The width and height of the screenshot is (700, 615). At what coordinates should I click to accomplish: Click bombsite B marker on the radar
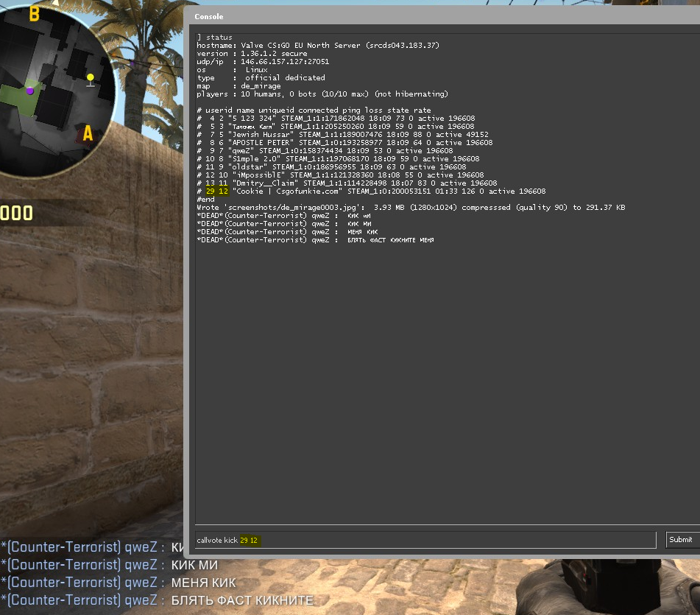coord(34,14)
